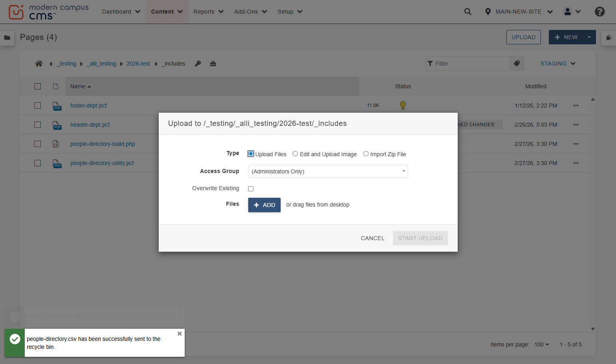The height and width of the screenshot is (364, 616).
Task: Expand the NEW button dropdown arrow
Action: (x=589, y=37)
